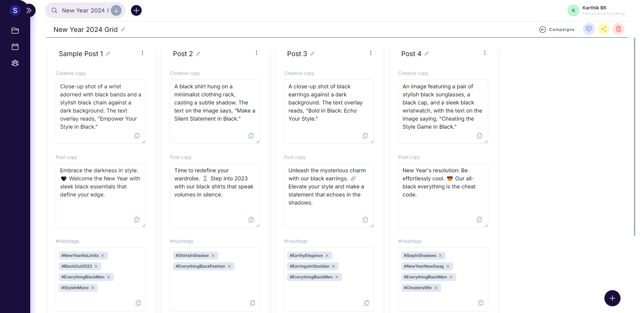Image resolution: width=644 pixels, height=313 pixels.
Task: Copy Post 2 hashtags
Action: [252, 303]
